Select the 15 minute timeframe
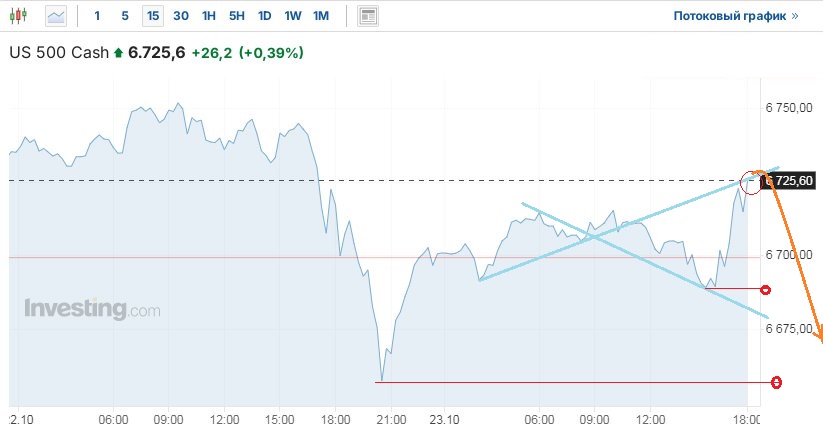Viewport: 823px width, 431px height. click(x=152, y=16)
